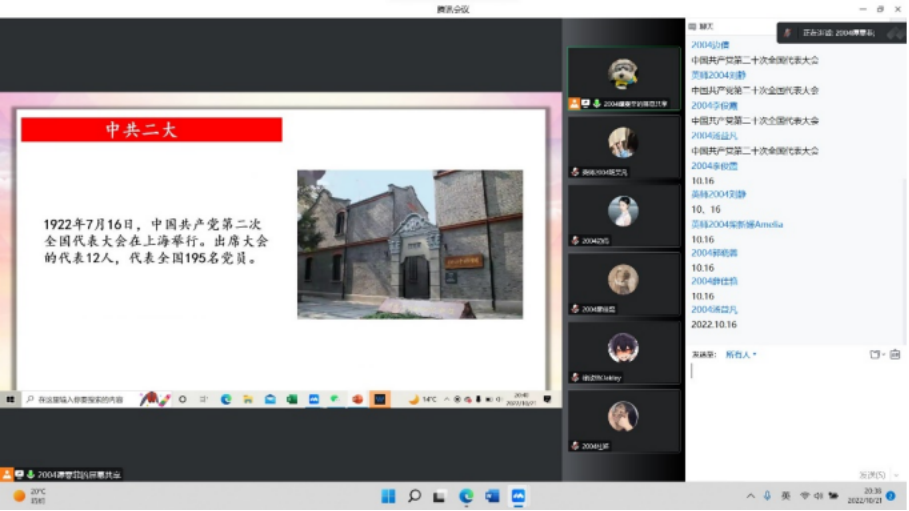The image size is (909, 511).
Task: Click the muted mic icon in speaking notification
Action: (x=787, y=33)
